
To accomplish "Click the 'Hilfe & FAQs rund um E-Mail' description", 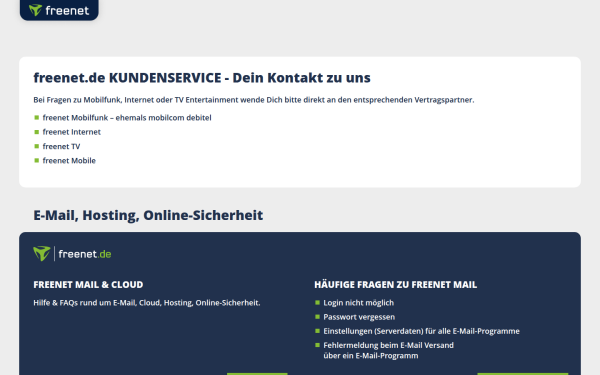I will coord(147,303).
